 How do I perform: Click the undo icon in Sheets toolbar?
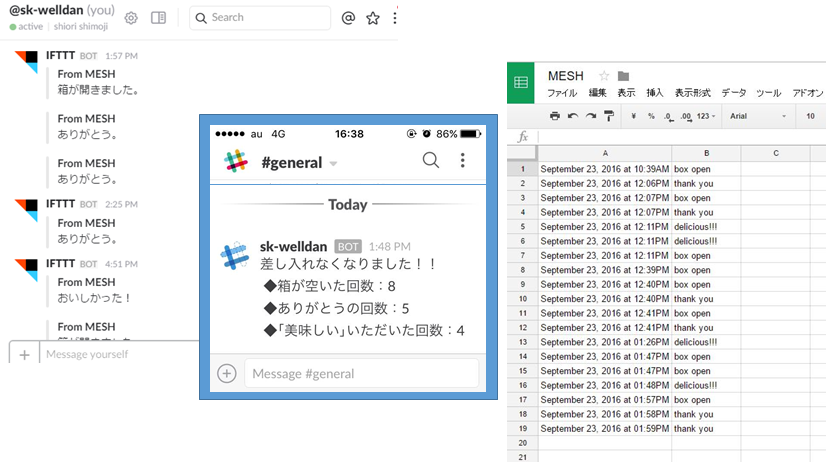point(573,116)
